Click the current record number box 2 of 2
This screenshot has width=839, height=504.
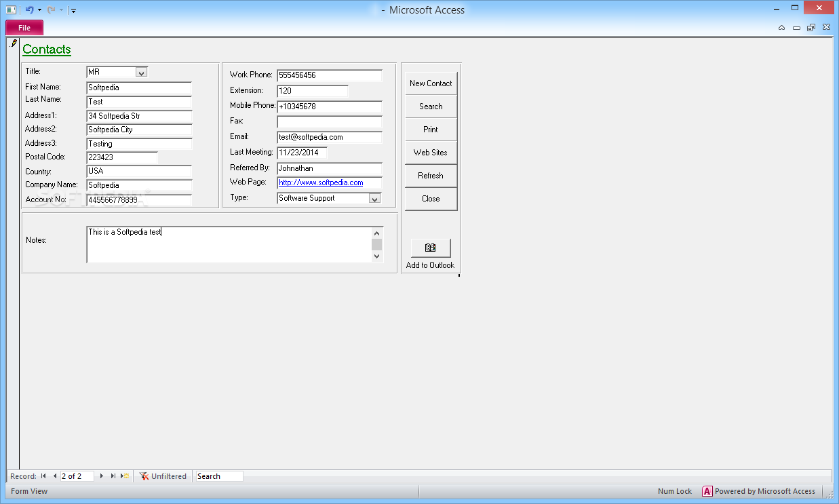[77, 476]
